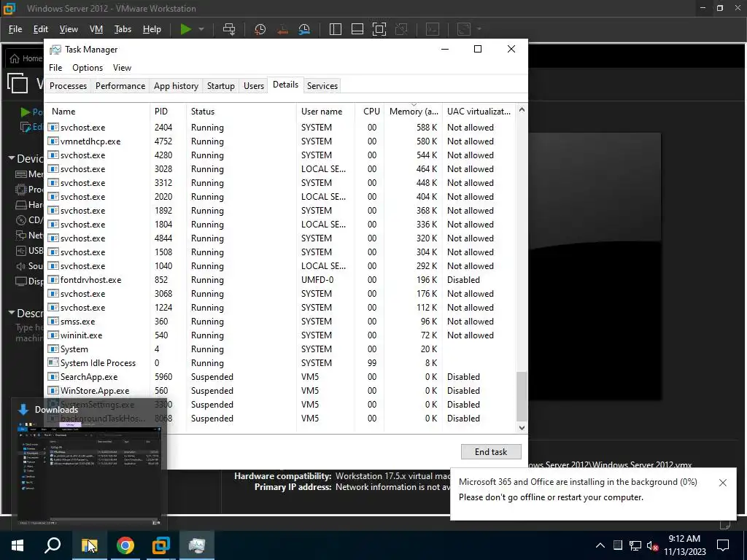The image size is (747, 560).
Task: Click scroll up arrow in process list
Action: tap(522, 110)
